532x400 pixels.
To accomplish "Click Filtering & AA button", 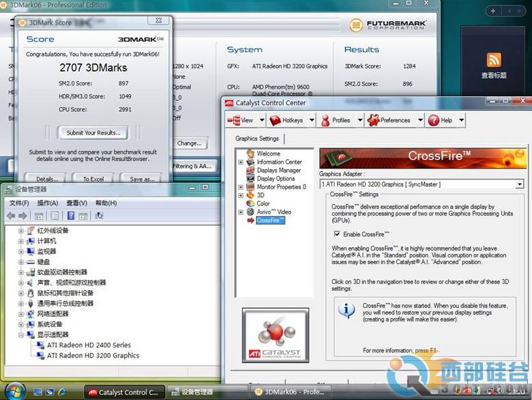I will 193,166.
